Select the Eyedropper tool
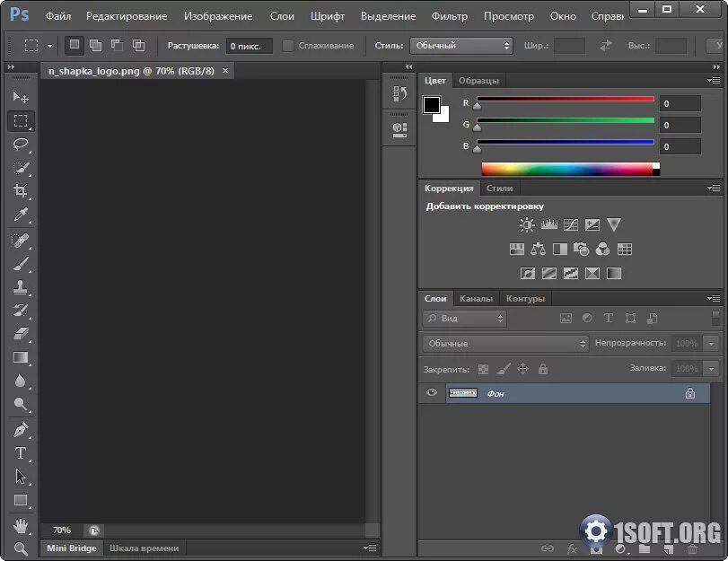The height and width of the screenshot is (561, 728). pos(21,215)
